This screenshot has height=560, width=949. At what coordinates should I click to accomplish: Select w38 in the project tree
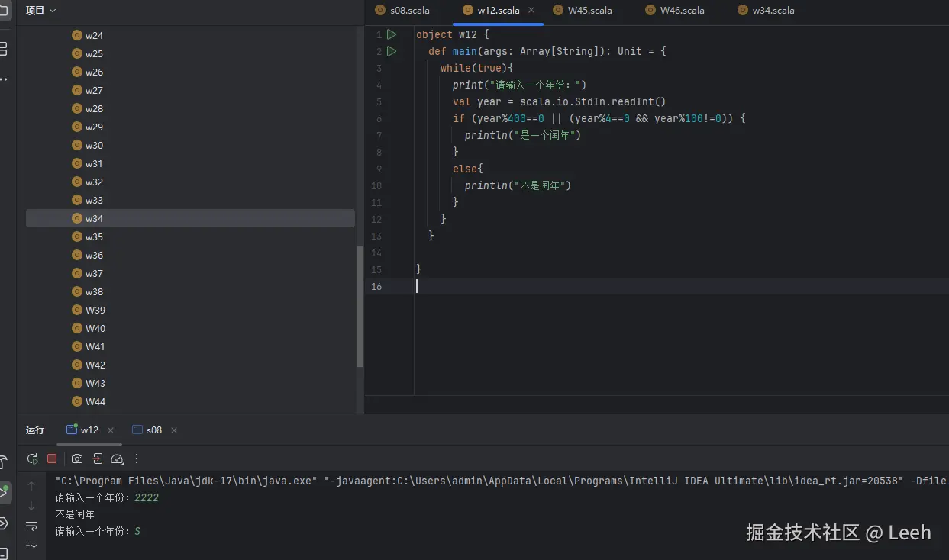tap(190, 292)
